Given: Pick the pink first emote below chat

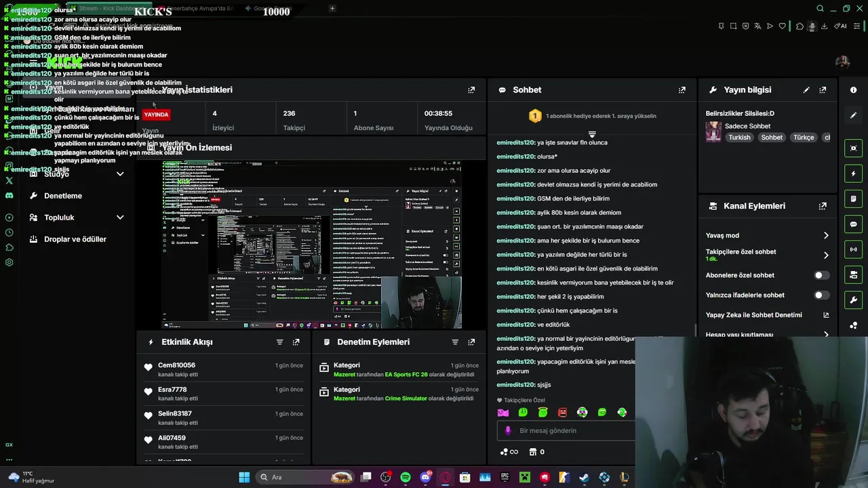Looking at the screenshot, I should [503, 412].
